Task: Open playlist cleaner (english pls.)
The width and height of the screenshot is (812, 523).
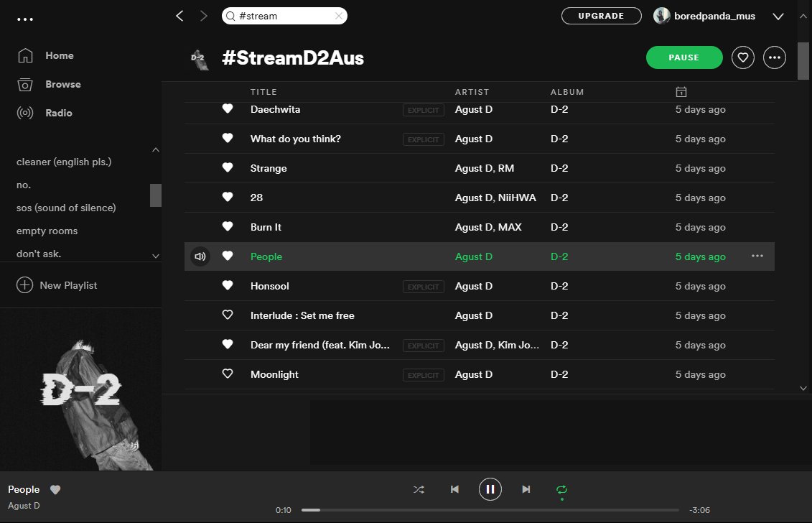Action: point(64,162)
